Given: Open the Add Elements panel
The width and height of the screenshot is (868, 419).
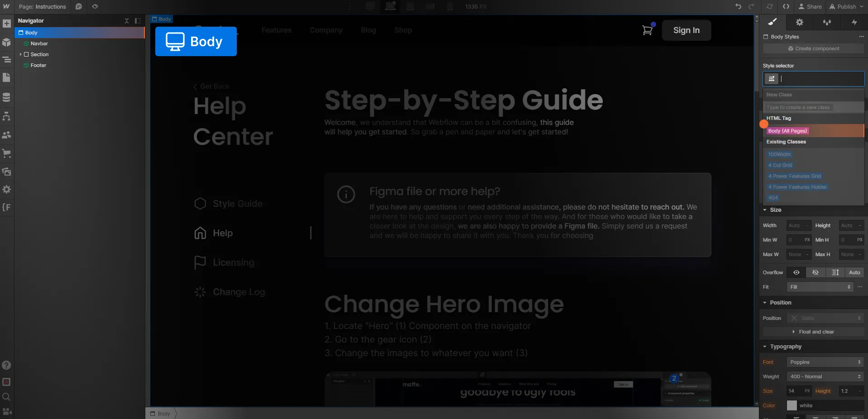Looking at the screenshot, I should point(6,24).
